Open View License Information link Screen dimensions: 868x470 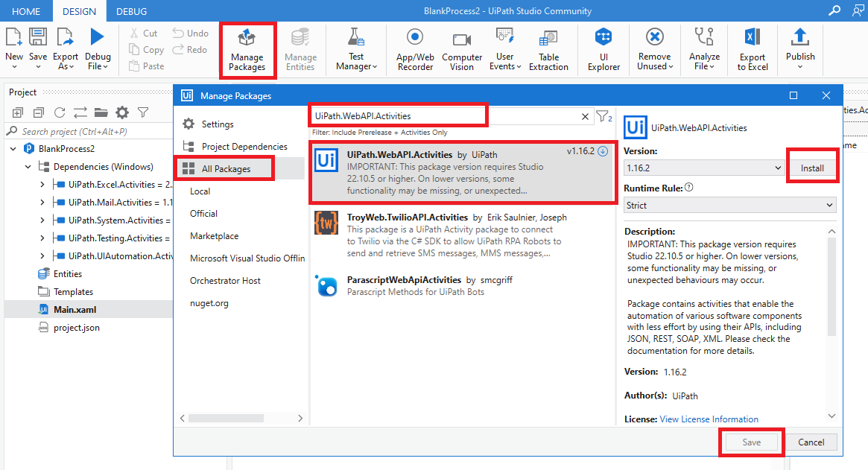click(x=709, y=419)
